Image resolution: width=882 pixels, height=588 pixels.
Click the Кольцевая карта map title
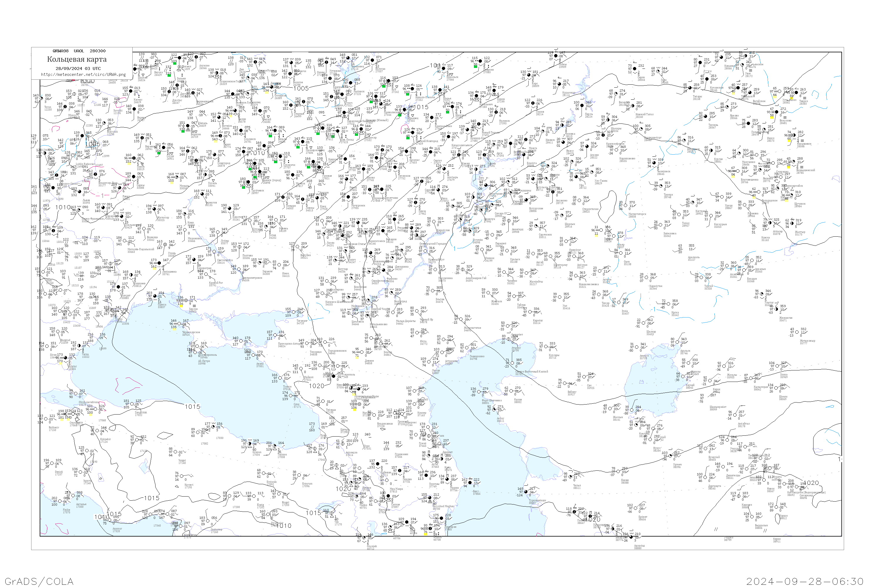[x=76, y=59]
